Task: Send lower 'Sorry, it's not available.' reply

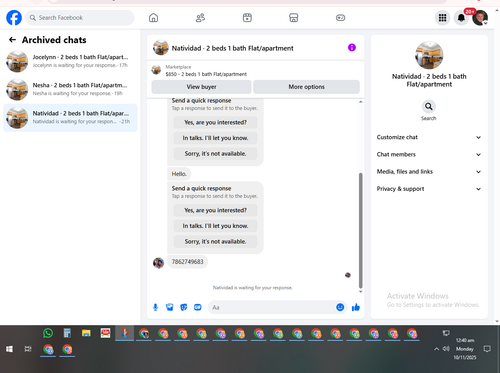Action: [215, 241]
